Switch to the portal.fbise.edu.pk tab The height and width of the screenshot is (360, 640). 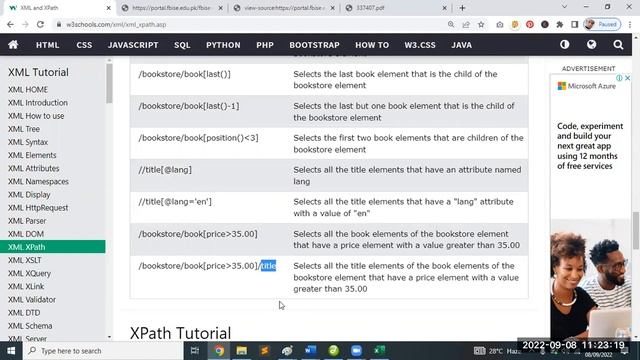coord(172,8)
